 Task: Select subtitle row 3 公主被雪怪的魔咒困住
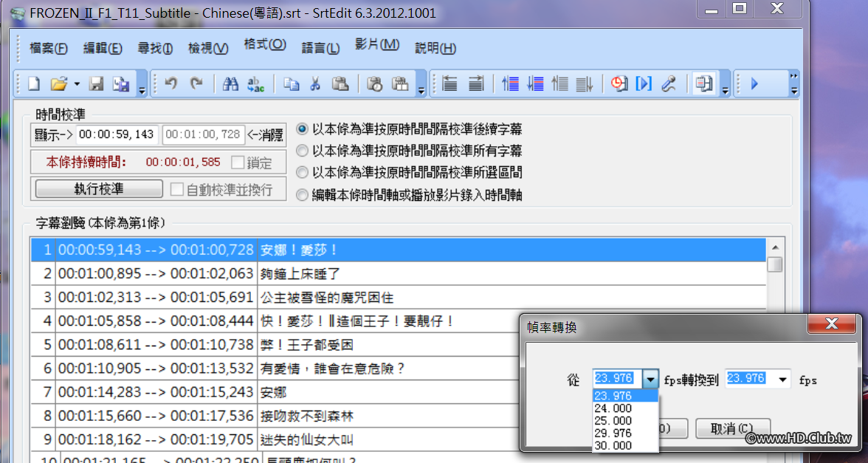point(399,298)
